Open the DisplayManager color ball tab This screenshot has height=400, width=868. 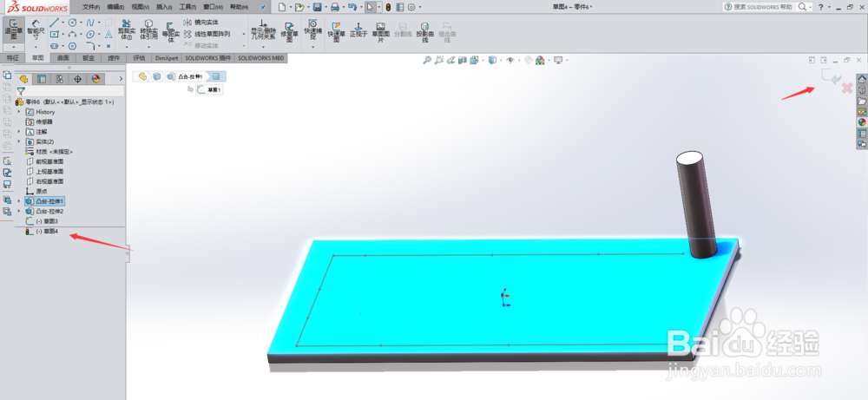pos(95,79)
